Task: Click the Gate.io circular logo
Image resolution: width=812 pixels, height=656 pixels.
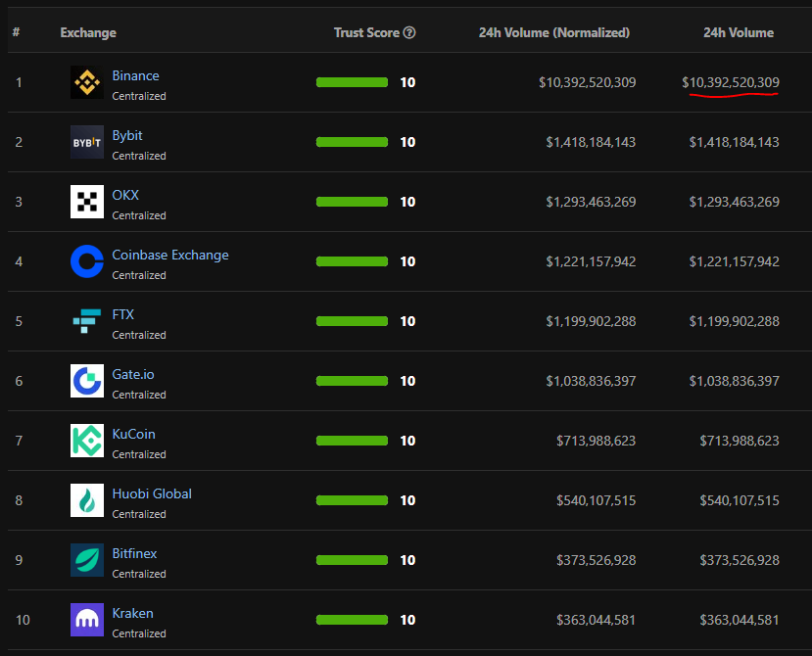Action: pos(86,381)
